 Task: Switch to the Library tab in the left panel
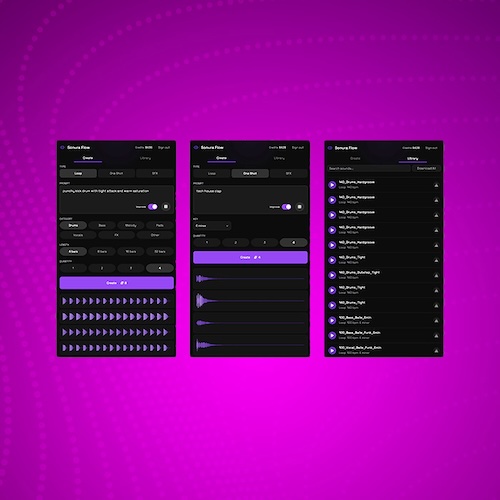pyautogui.click(x=145, y=158)
